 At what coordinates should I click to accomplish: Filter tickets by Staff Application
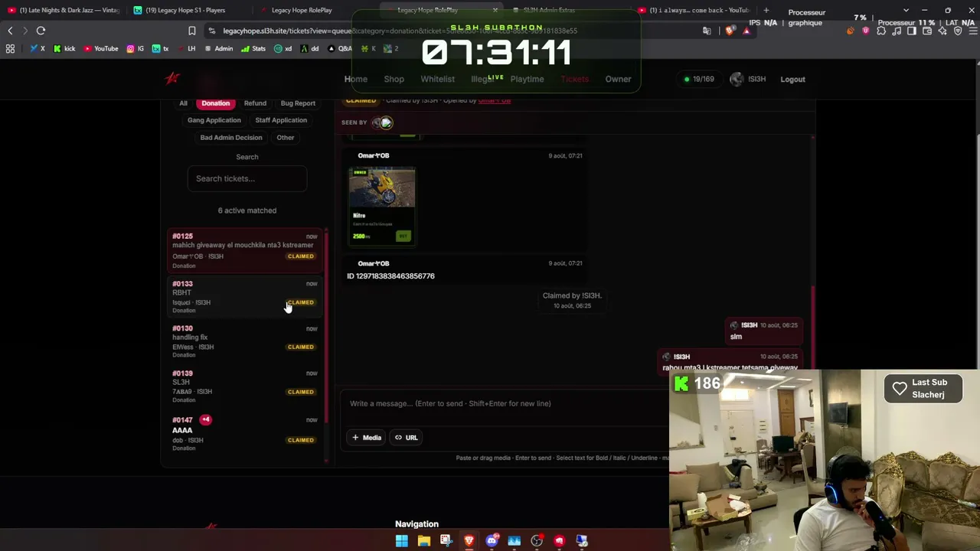[281, 120]
